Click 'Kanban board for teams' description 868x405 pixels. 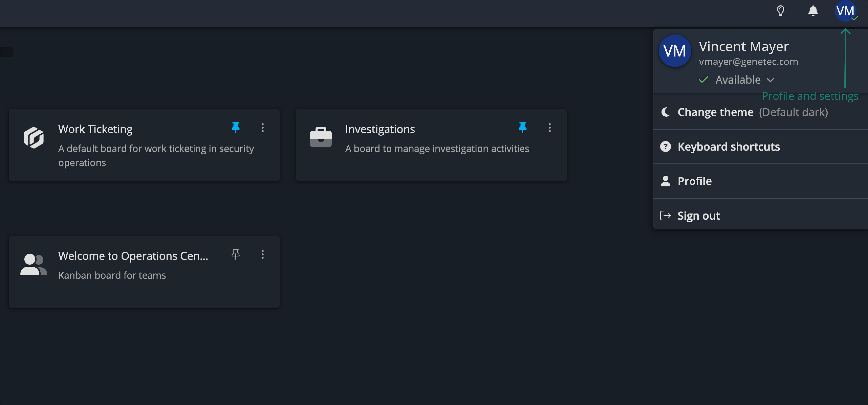(112, 275)
